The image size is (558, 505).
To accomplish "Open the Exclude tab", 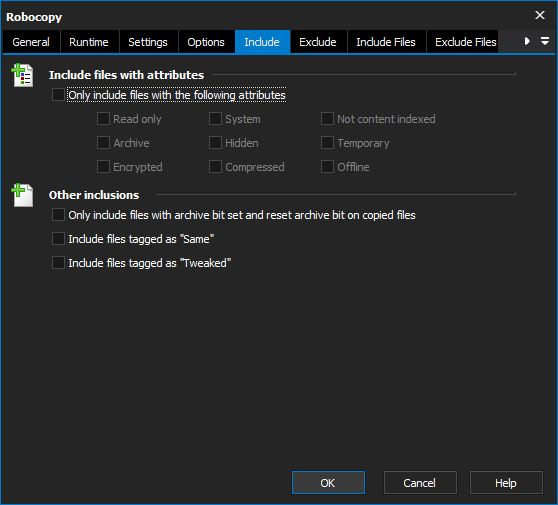I will (x=318, y=42).
